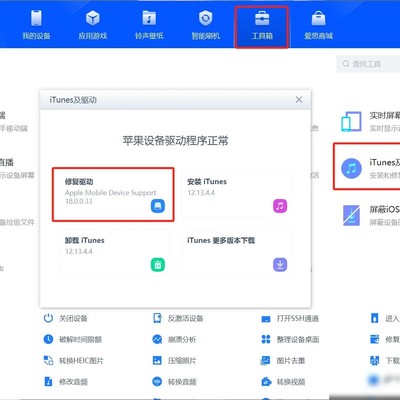This screenshot has height=400, width=400.
Task: Open the iTunes及驱动 music note tool
Action: (x=367, y=167)
